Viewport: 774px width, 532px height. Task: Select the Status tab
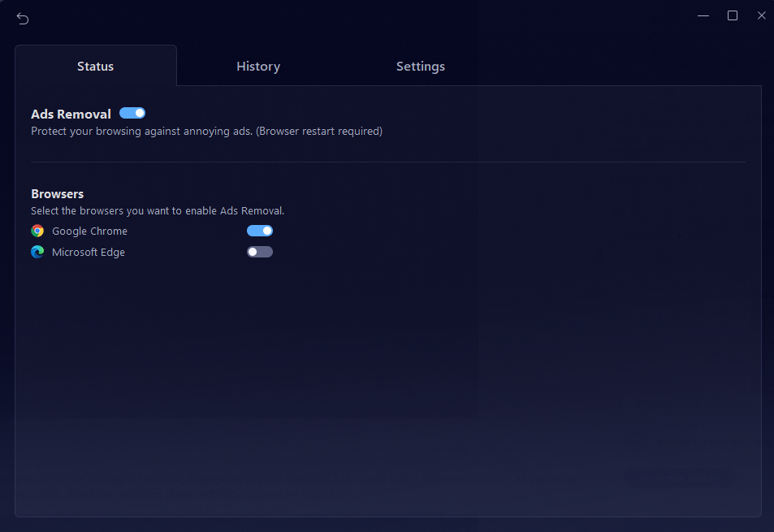point(95,67)
